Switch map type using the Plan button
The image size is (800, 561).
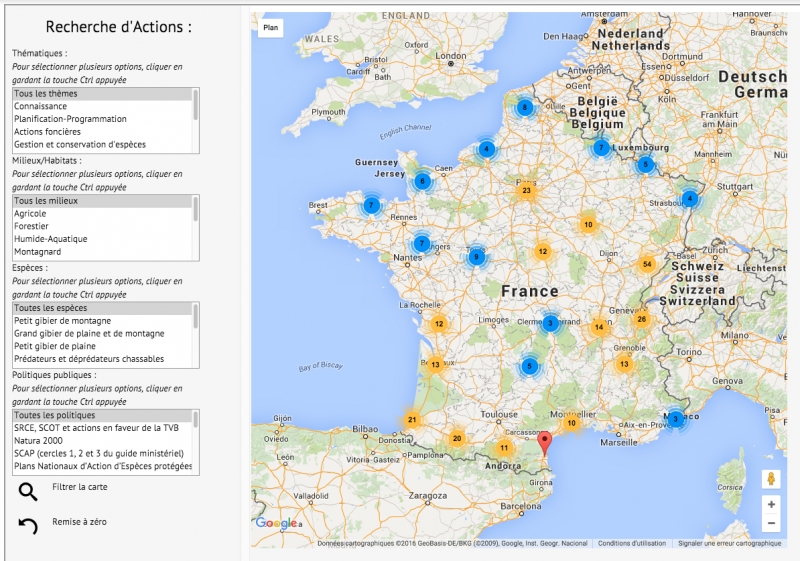[270, 28]
